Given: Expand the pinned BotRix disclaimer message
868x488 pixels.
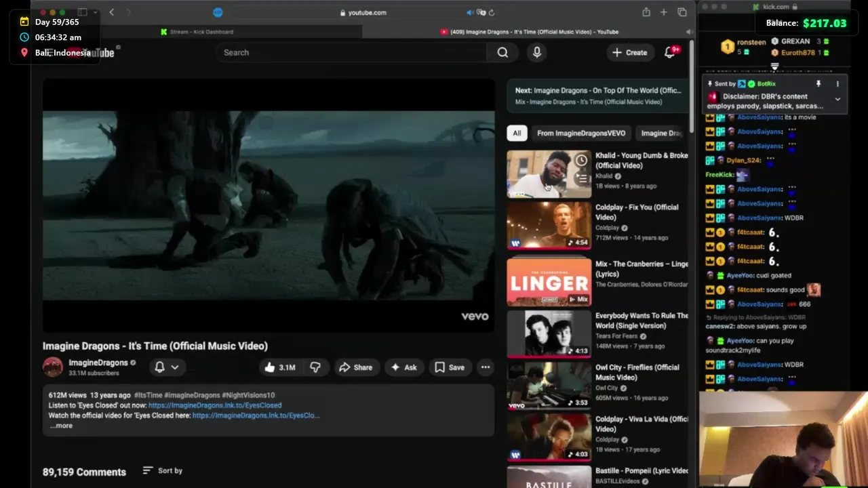Looking at the screenshot, I should 837,99.
